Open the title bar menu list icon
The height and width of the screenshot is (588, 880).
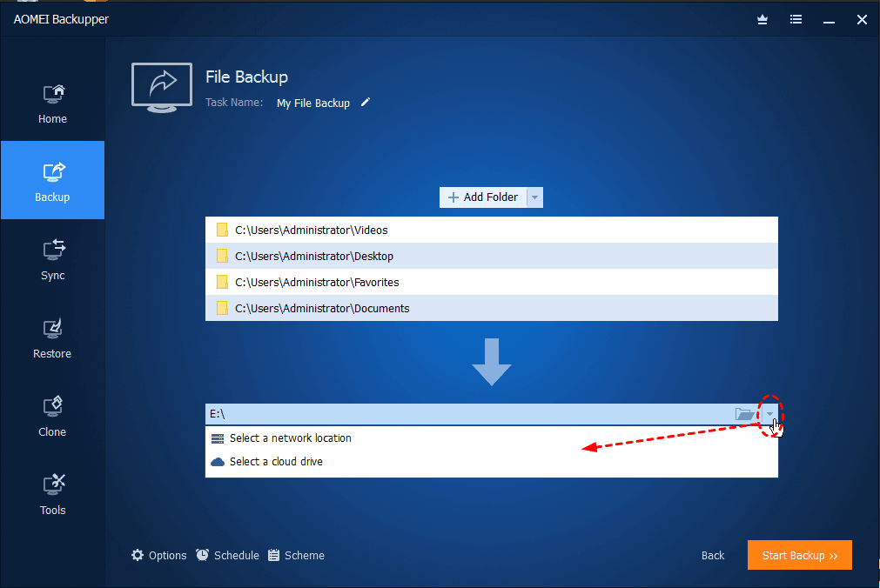click(x=796, y=20)
